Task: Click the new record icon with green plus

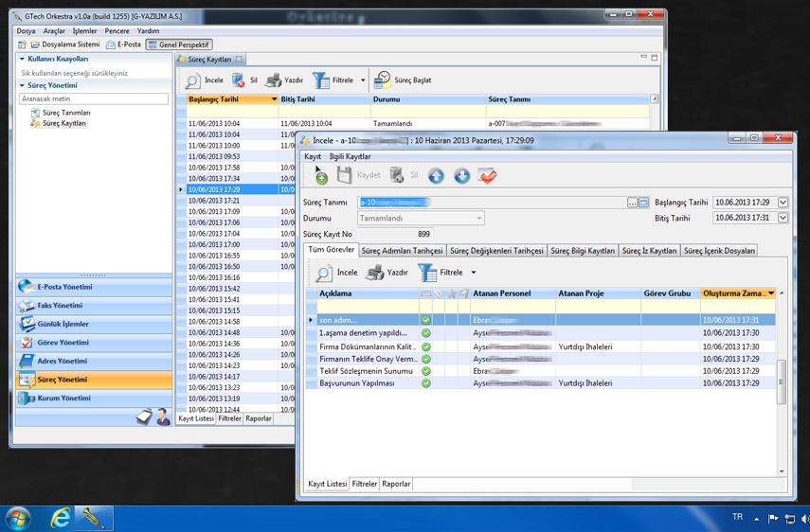Action: point(321,176)
